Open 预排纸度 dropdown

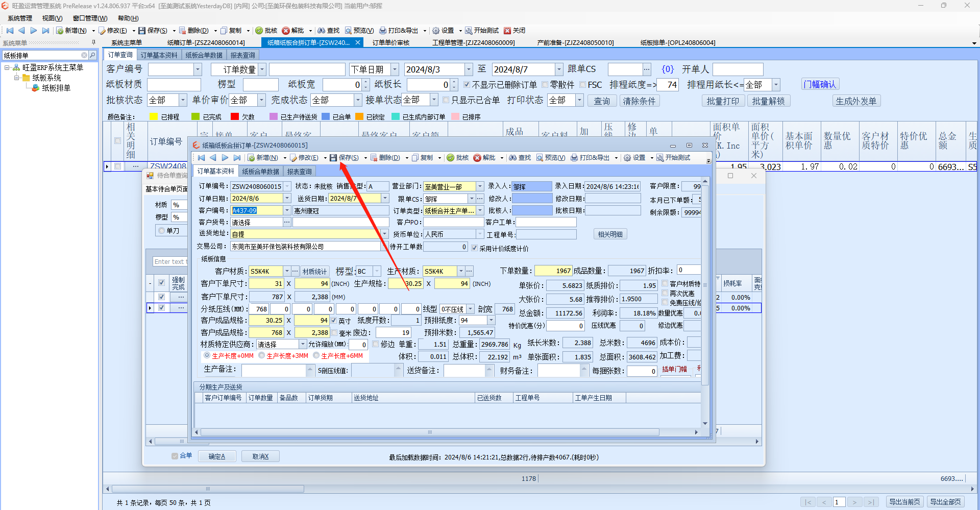click(491, 320)
